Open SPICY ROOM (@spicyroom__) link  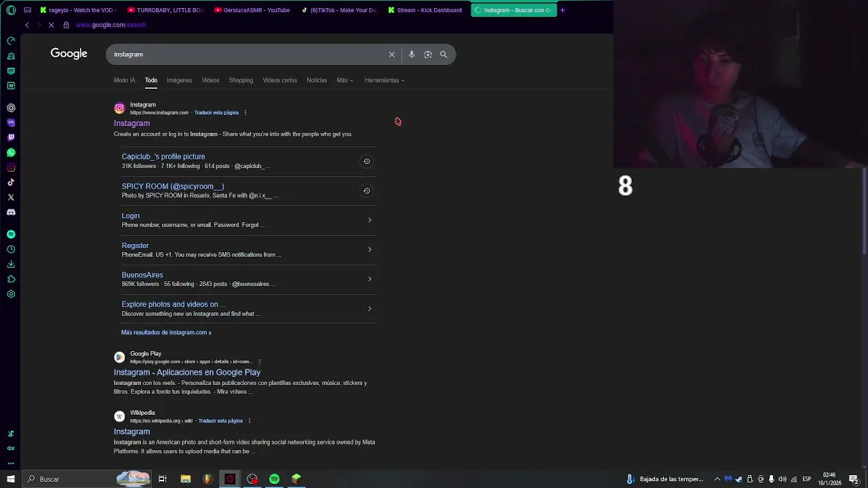point(173,186)
